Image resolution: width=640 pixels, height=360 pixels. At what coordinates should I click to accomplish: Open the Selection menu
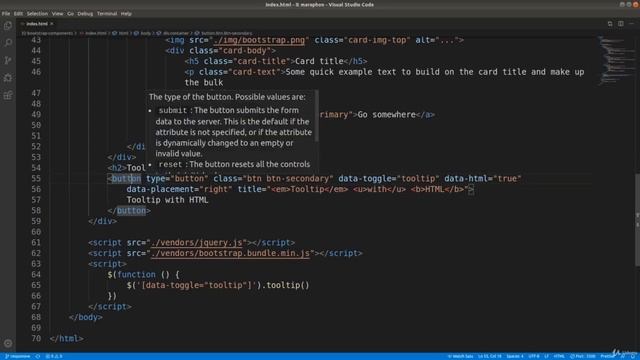point(37,13)
